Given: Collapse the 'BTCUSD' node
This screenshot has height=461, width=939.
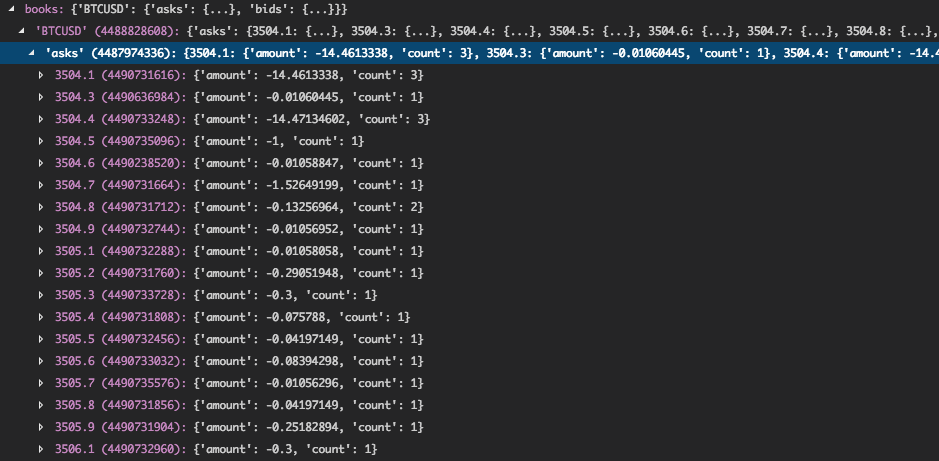Looking at the screenshot, I should pos(22,32).
